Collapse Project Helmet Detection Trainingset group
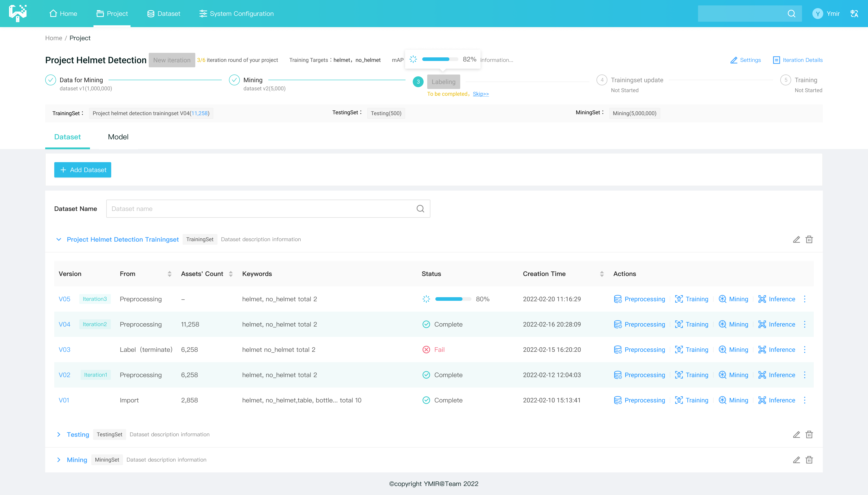 59,239
